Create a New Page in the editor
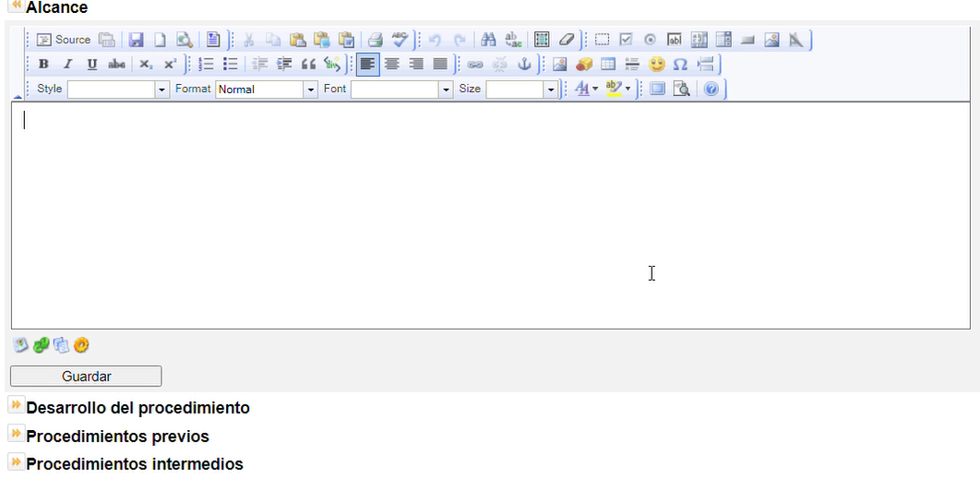The width and height of the screenshot is (980, 479). pyautogui.click(x=160, y=40)
